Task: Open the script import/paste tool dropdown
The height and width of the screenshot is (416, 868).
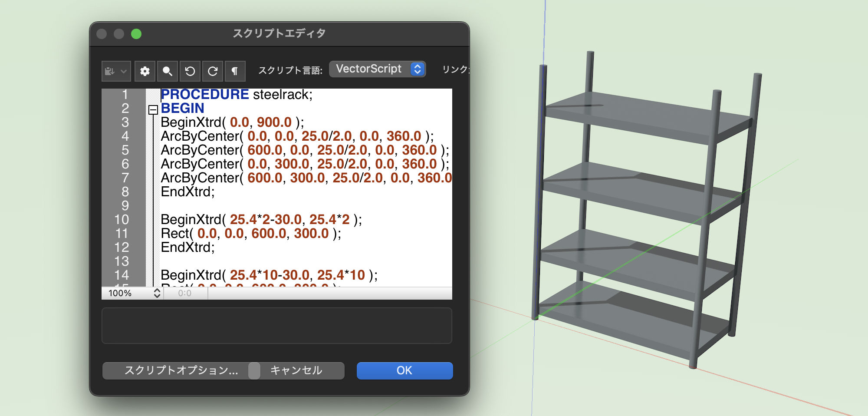Action: click(116, 71)
